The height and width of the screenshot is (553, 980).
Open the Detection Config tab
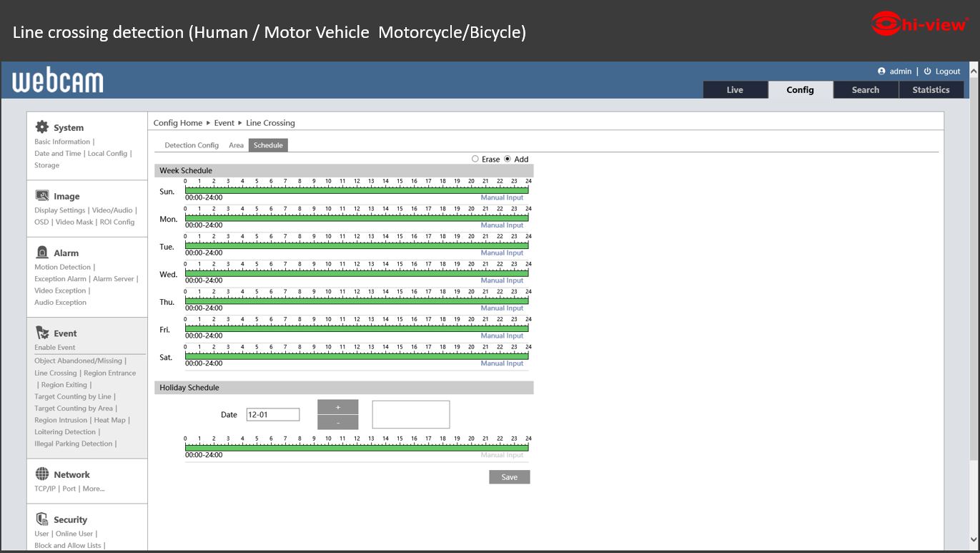(192, 145)
